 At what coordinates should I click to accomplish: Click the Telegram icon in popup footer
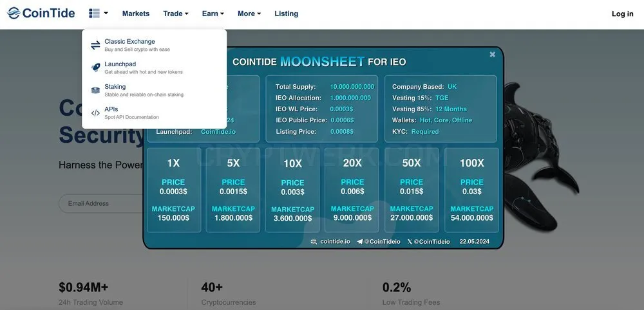pos(360,242)
